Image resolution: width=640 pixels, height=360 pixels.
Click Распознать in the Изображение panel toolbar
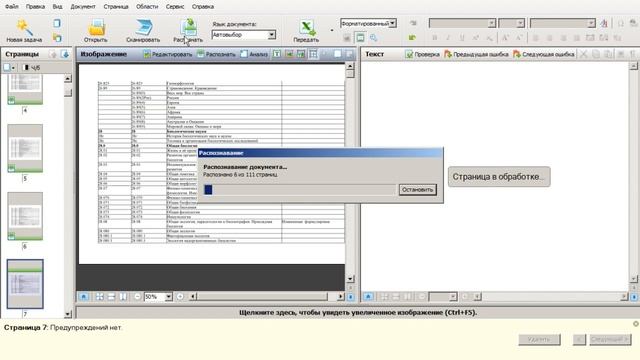216,54
